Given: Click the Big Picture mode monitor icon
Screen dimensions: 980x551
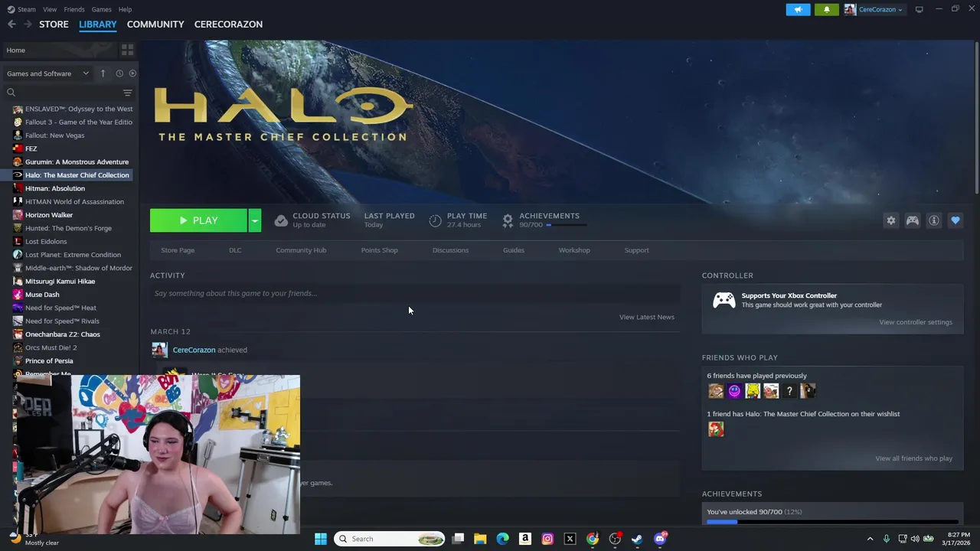Looking at the screenshot, I should point(920,9).
